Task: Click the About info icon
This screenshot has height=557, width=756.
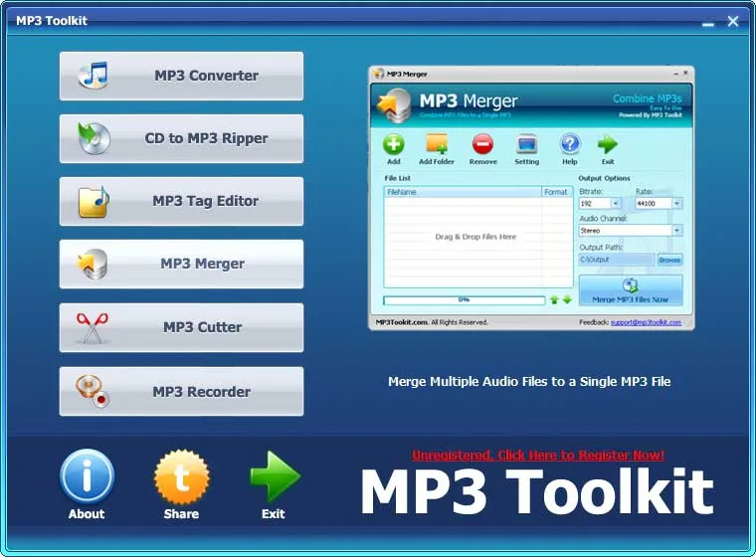Action: [88, 476]
